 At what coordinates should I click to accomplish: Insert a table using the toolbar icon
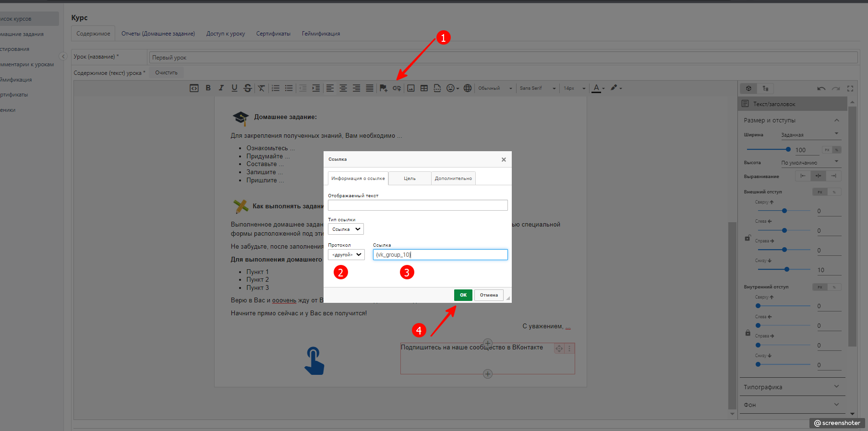[x=424, y=88]
